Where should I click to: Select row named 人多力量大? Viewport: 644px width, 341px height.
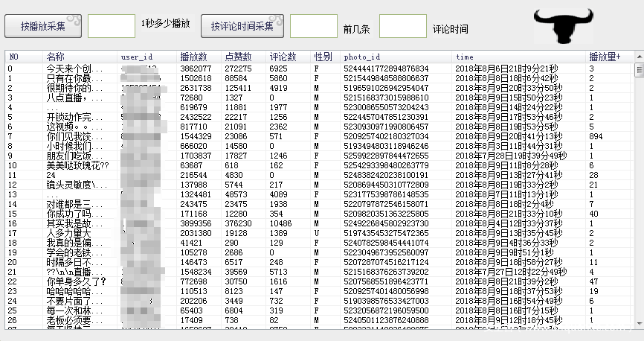[320, 233]
